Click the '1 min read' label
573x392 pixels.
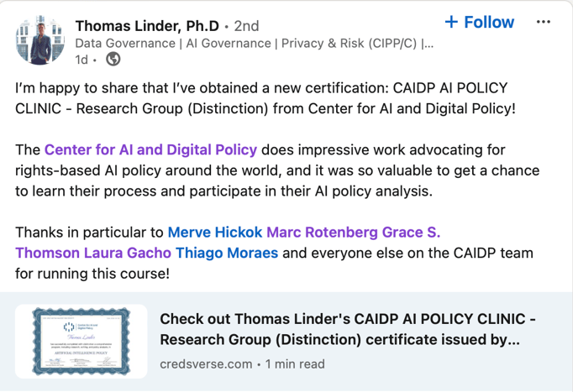point(295,363)
